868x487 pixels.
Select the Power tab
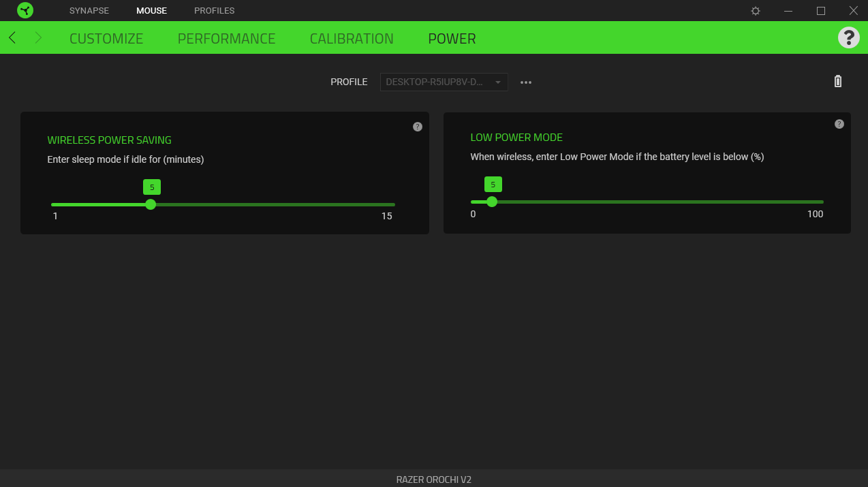(x=452, y=39)
